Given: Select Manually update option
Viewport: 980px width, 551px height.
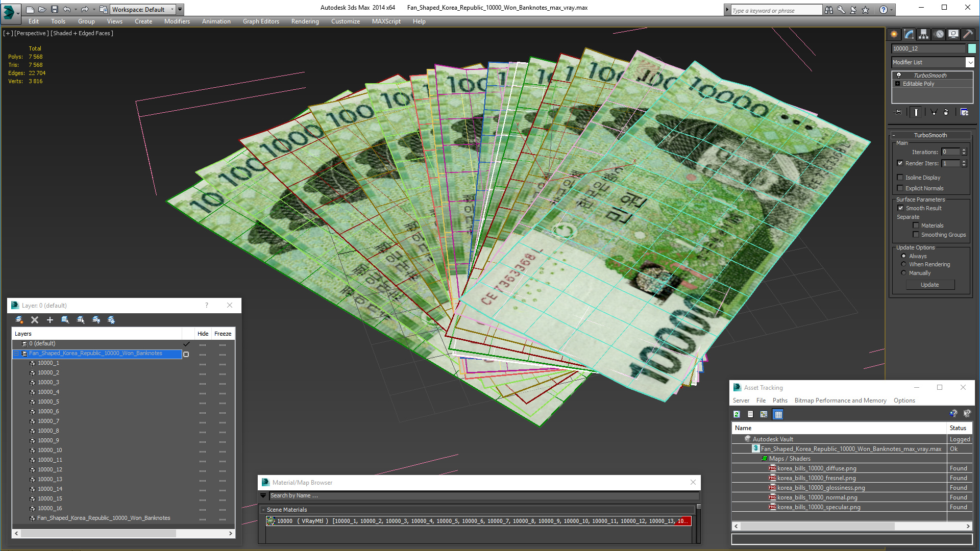Looking at the screenshot, I should point(903,273).
